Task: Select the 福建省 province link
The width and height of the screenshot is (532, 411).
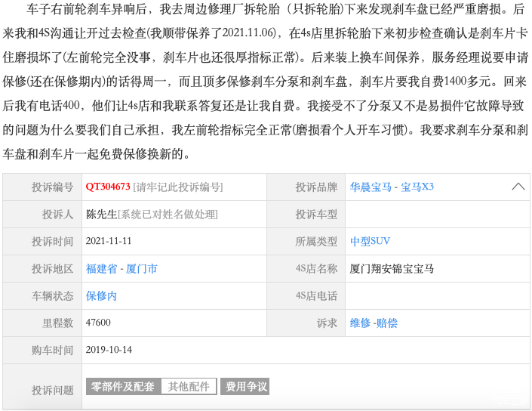Action: [101, 268]
